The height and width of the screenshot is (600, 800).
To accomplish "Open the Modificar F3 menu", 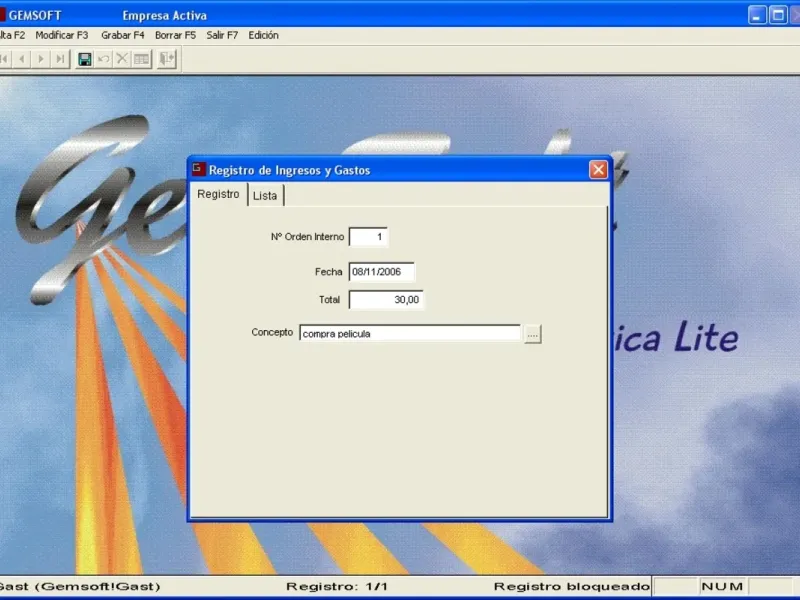I will (62, 35).
